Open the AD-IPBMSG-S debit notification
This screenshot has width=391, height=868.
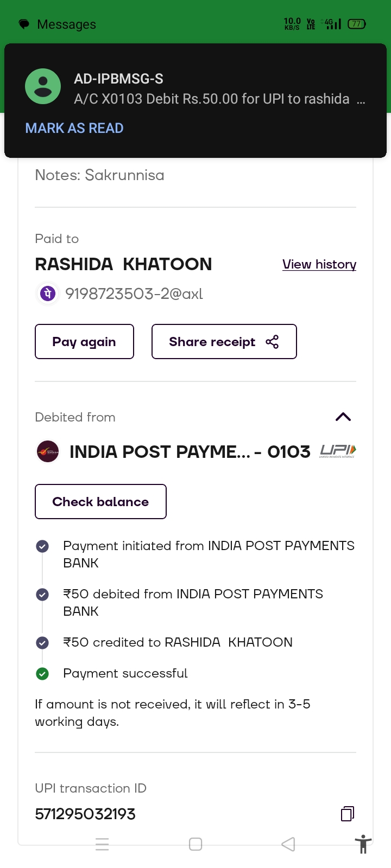pyautogui.click(x=212, y=90)
